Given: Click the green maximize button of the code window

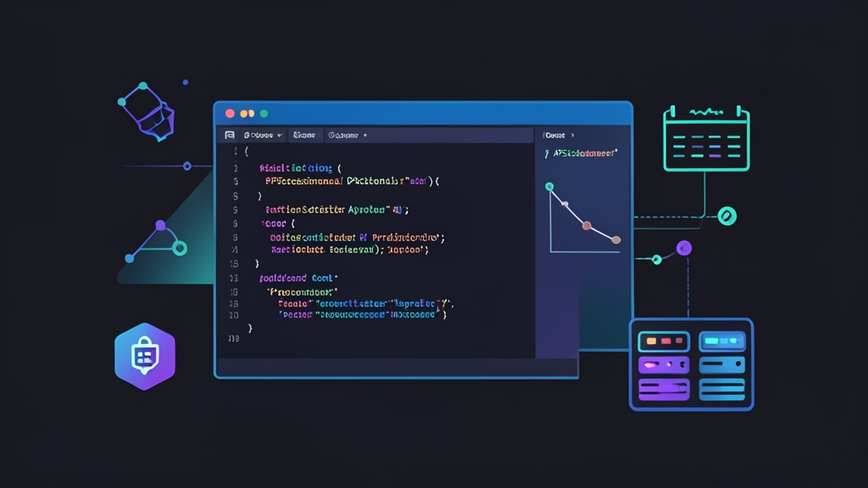Looking at the screenshot, I should (x=264, y=114).
